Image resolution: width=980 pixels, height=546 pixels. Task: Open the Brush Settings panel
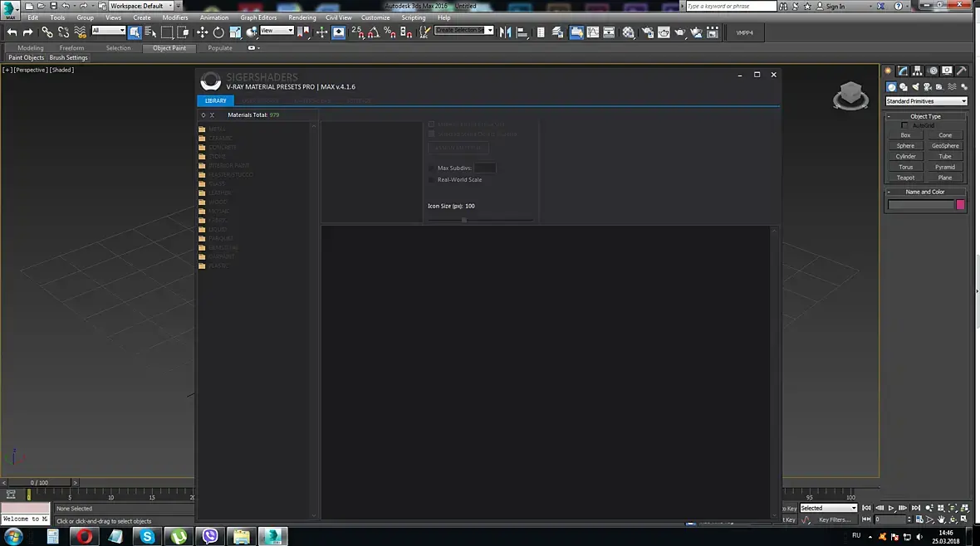coord(69,57)
